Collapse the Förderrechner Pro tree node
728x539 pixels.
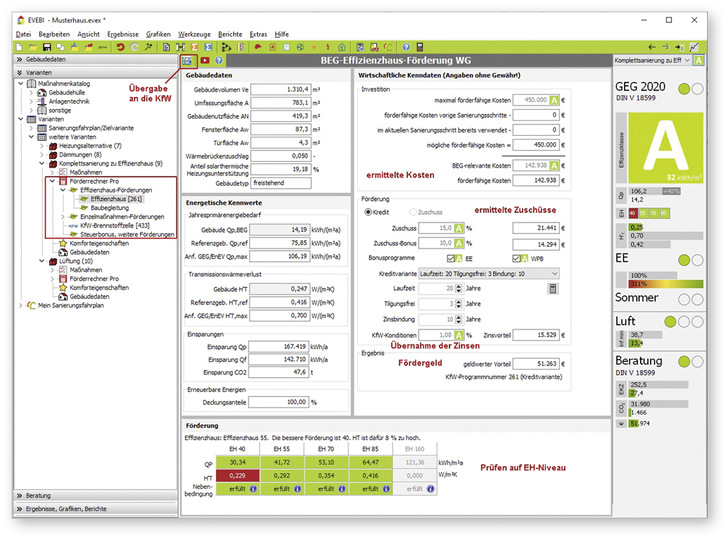coord(52,183)
